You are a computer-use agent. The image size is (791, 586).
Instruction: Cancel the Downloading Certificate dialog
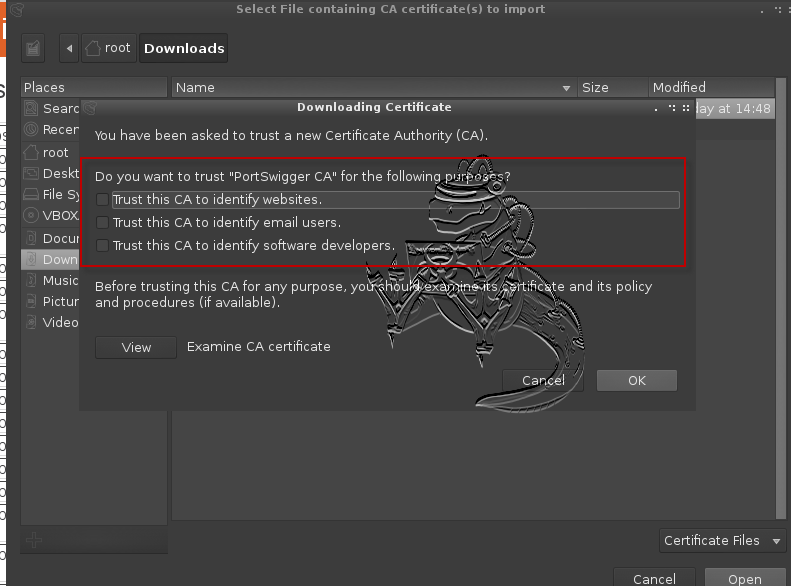[543, 381]
